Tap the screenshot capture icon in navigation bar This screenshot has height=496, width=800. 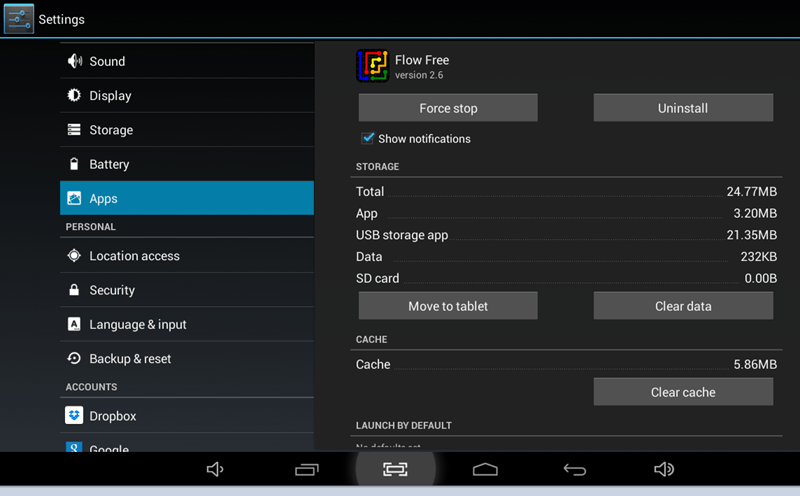pos(395,469)
